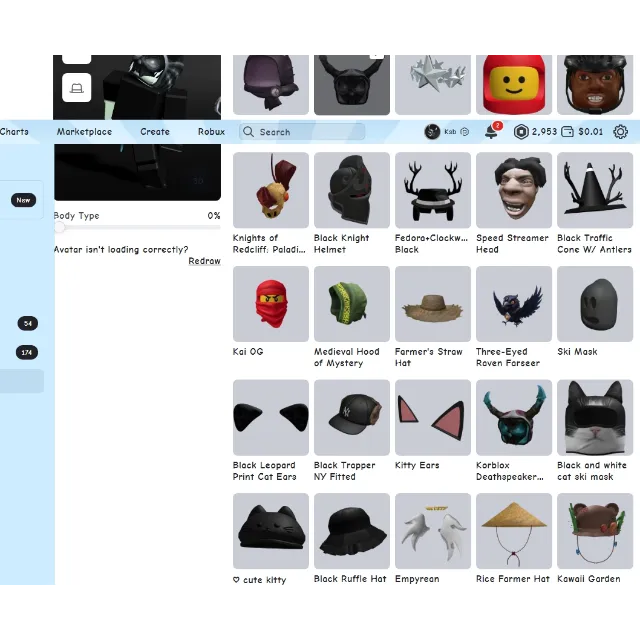Screen dimensions: 640x640
Task: Select Knights of Redcliff Paladin item
Action: 271,190
